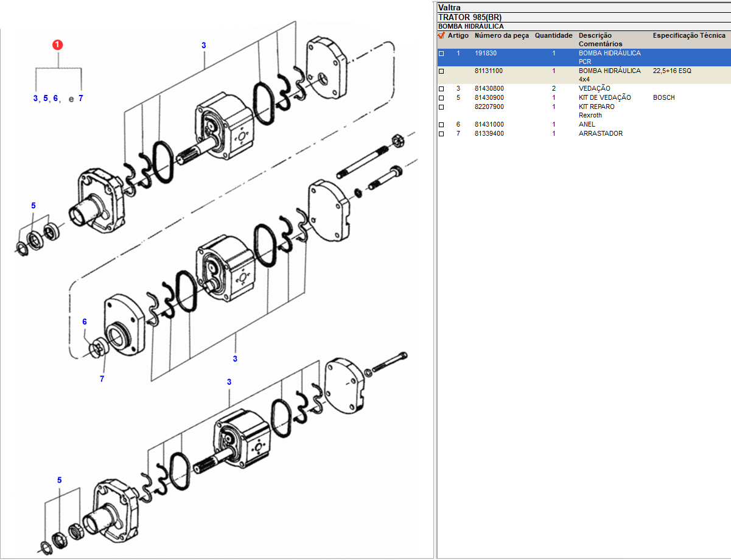Open the KIT DE VEDAÇÃO BOSCH row
This screenshot has width=731, height=560.
click(x=604, y=98)
